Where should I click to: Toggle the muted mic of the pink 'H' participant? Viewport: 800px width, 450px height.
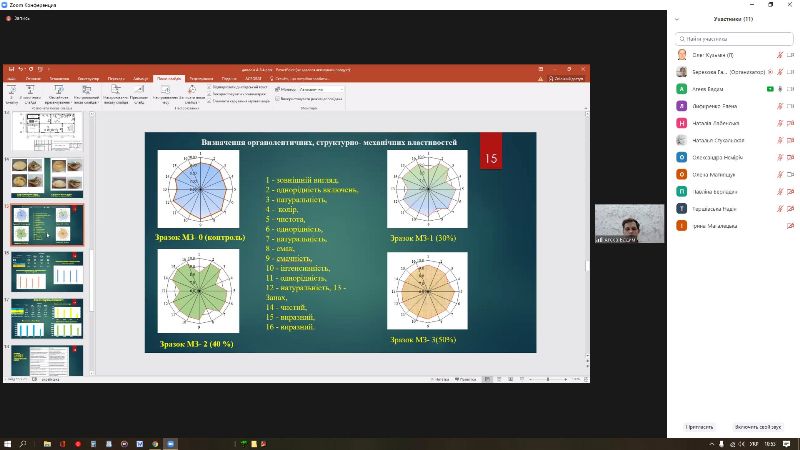click(x=780, y=123)
